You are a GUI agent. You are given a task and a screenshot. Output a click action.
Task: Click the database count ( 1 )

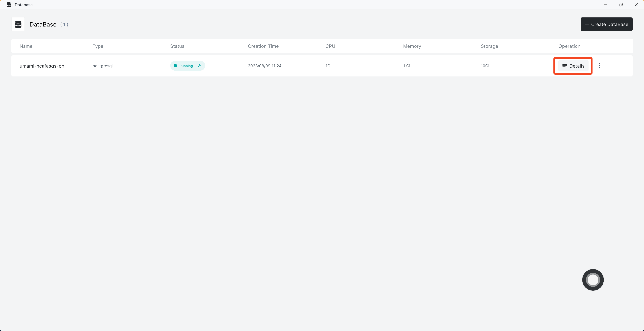[x=64, y=24]
